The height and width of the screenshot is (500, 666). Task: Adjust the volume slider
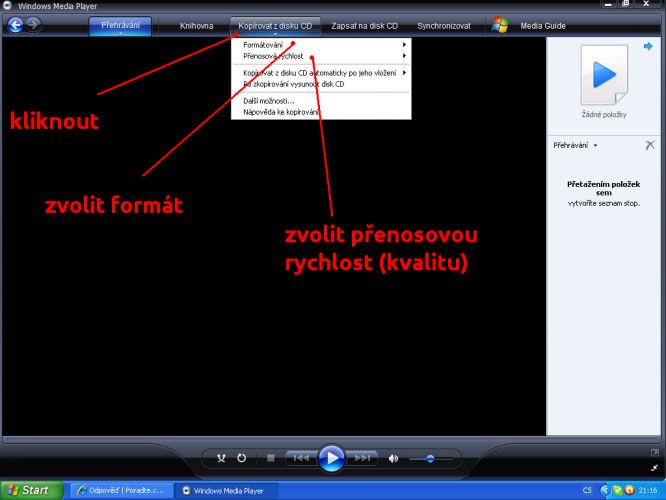point(430,459)
